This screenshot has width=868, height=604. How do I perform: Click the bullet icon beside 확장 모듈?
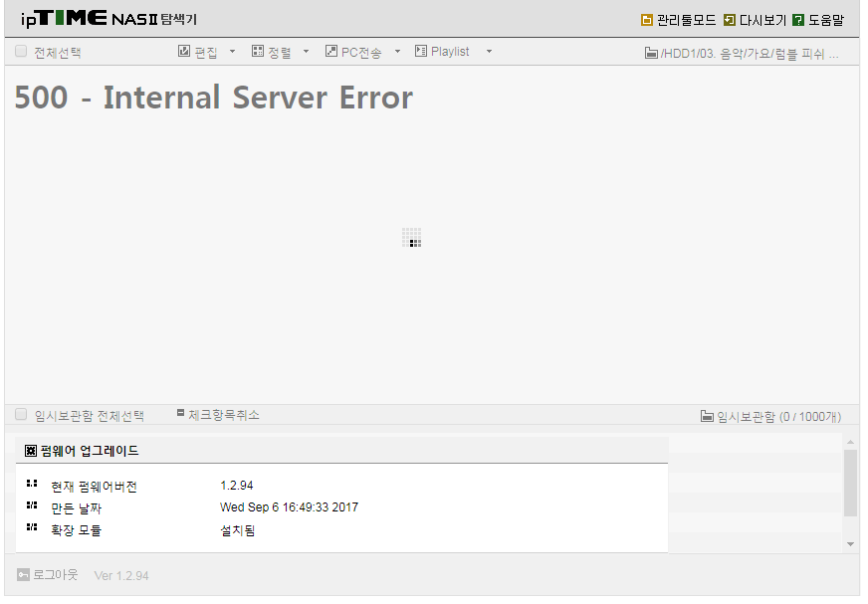tap(32, 526)
